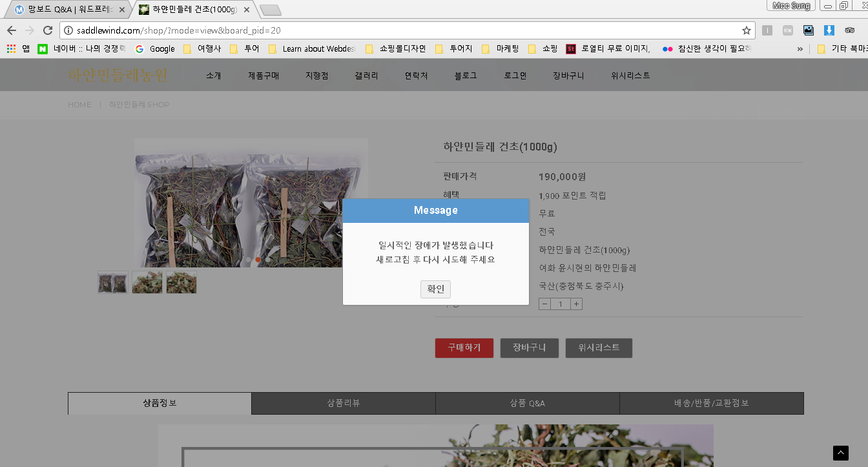Open a new browser tab
The width and height of the screenshot is (868, 467).
270,10
